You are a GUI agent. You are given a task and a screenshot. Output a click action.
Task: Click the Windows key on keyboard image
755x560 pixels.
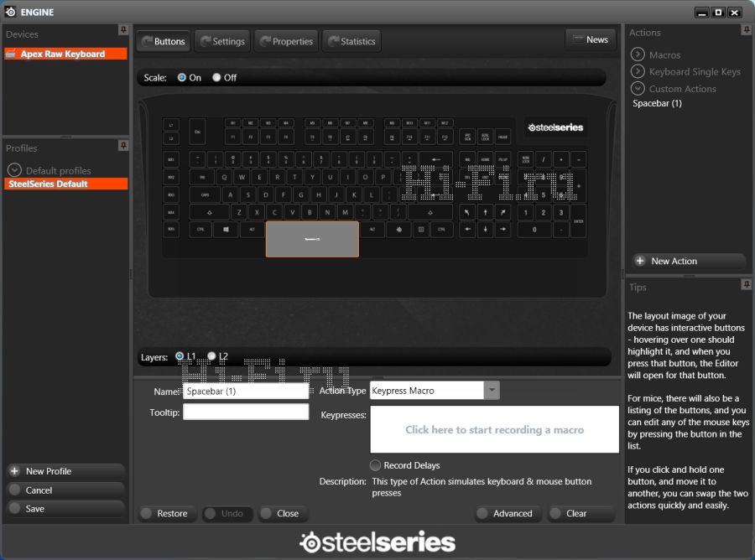pyautogui.click(x=226, y=229)
